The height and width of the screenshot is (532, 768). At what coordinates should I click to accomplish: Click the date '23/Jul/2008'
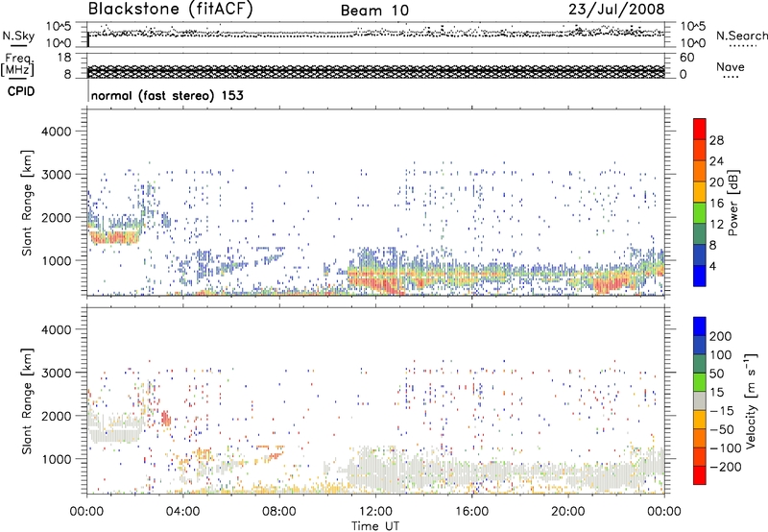616,10
